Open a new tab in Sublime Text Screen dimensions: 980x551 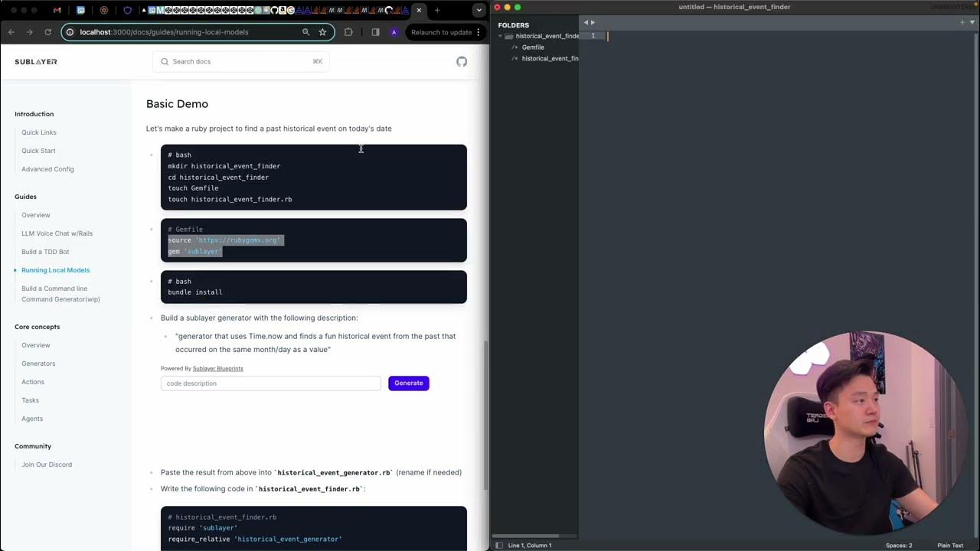962,22
